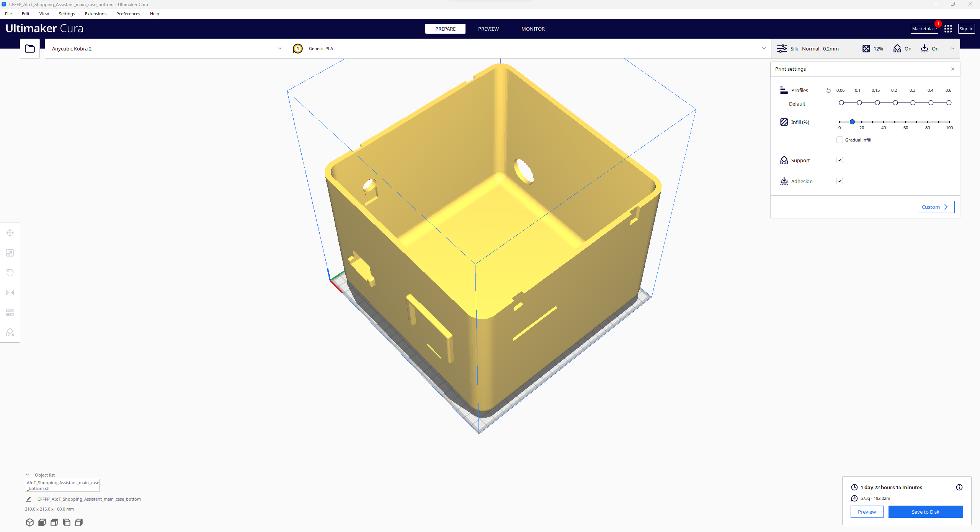The width and height of the screenshot is (980, 532).
Task: Click the Custom settings button
Action: (x=935, y=207)
